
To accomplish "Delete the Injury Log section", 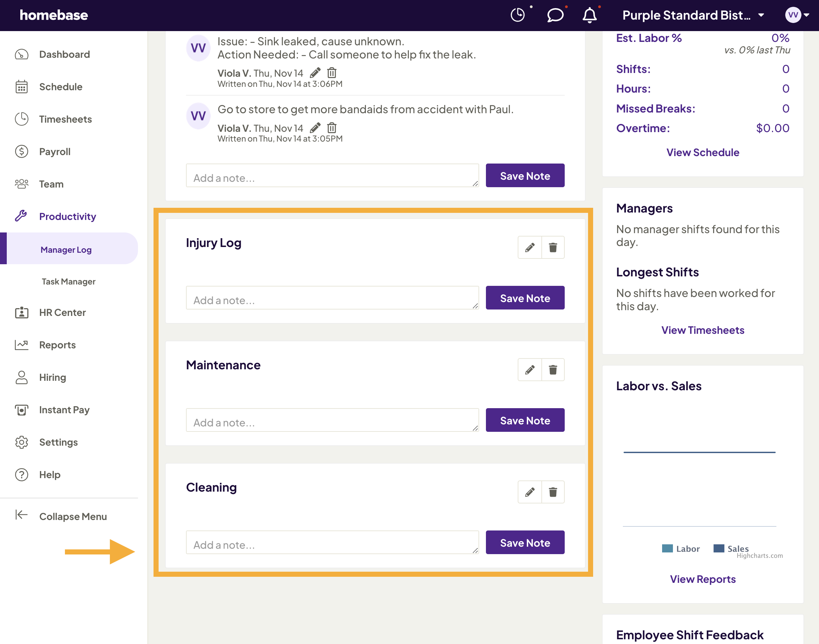I will [x=553, y=247].
